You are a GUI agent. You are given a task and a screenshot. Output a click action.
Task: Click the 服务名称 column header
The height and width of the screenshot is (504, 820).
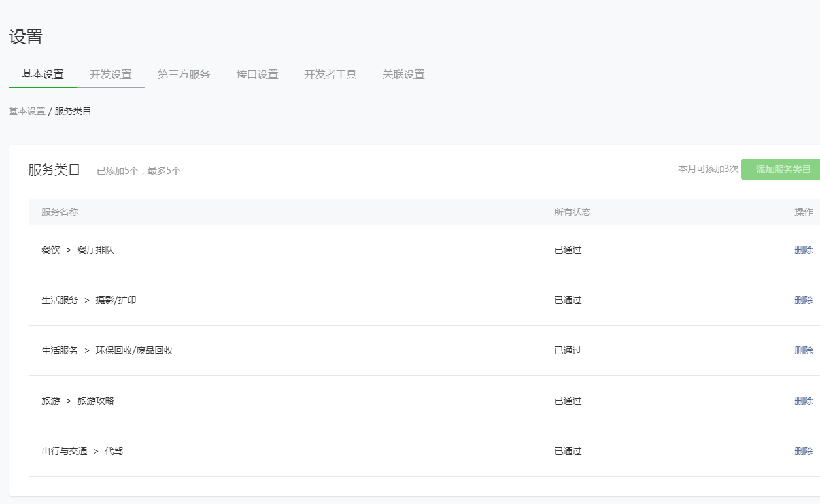(60, 212)
